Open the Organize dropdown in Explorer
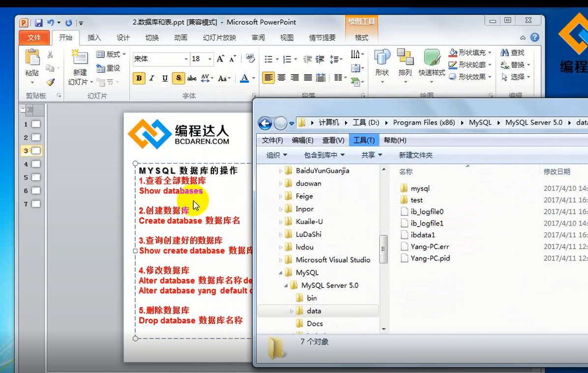Viewport: 588px width, 373px height. pyautogui.click(x=276, y=155)
